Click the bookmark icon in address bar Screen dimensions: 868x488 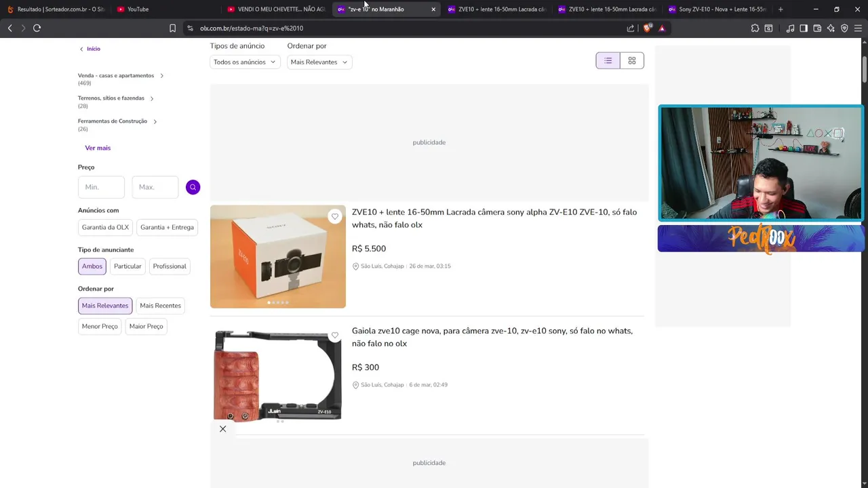172,28
